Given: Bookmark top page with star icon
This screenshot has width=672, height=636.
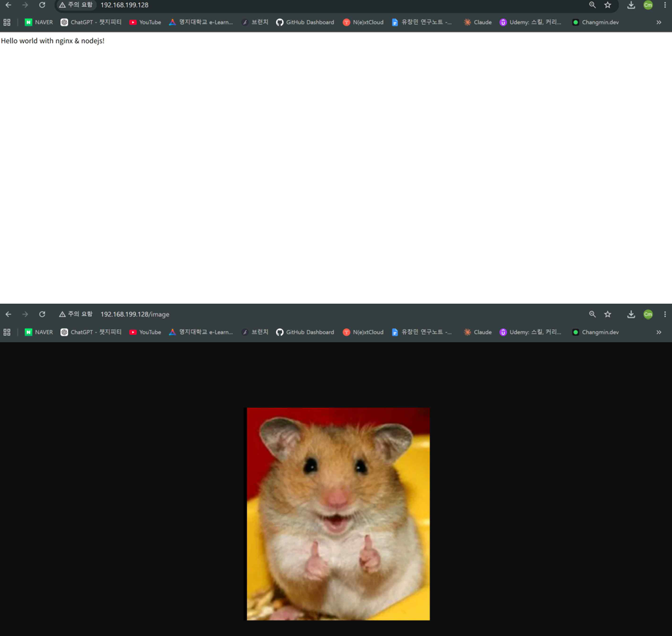Looking at the screenshot, I should [x=607, y=5].
